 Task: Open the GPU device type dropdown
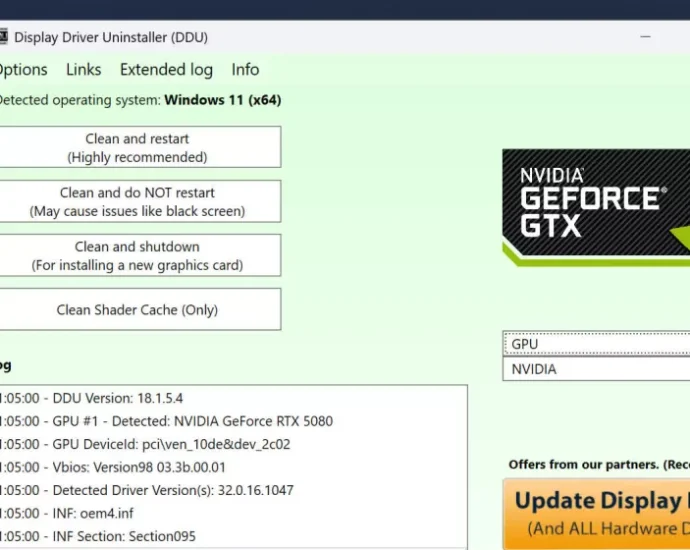tap(596, 344)
